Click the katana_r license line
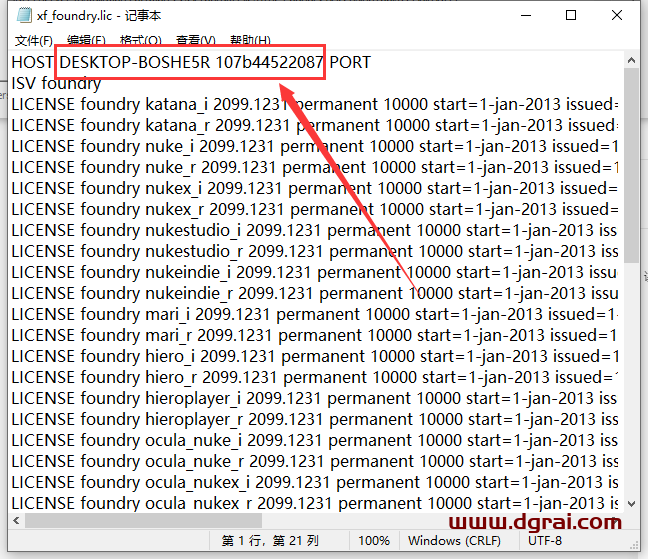The height and width of the screenshot is (559, 648). pyautogui.click(x=315, y=126)
